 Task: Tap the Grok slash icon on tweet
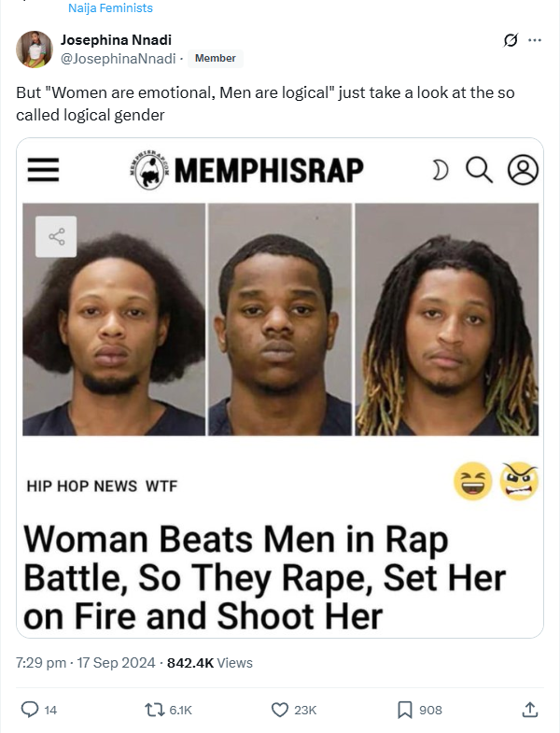tap(511, 40)
